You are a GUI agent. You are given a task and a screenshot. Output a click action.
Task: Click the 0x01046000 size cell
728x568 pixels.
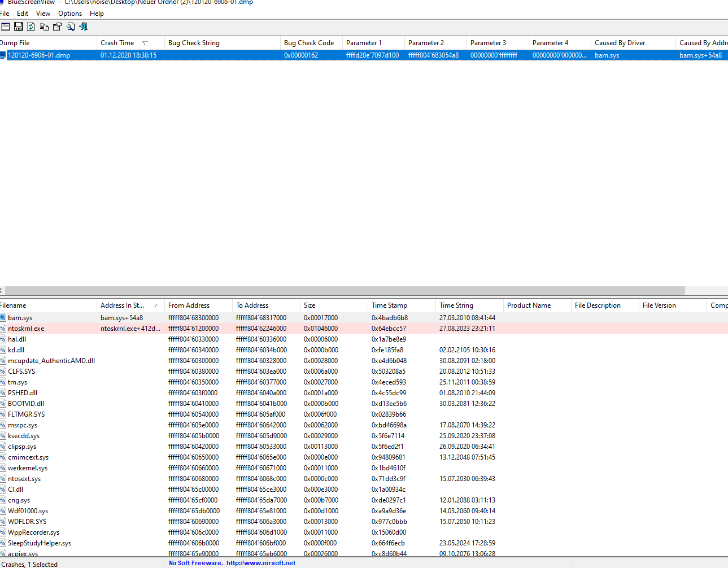tap(321, 329)
